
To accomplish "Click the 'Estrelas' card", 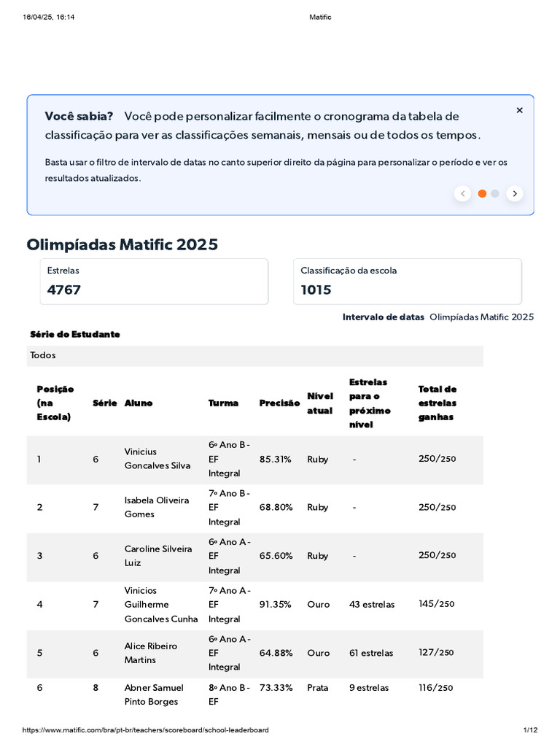I will point(155,282).
